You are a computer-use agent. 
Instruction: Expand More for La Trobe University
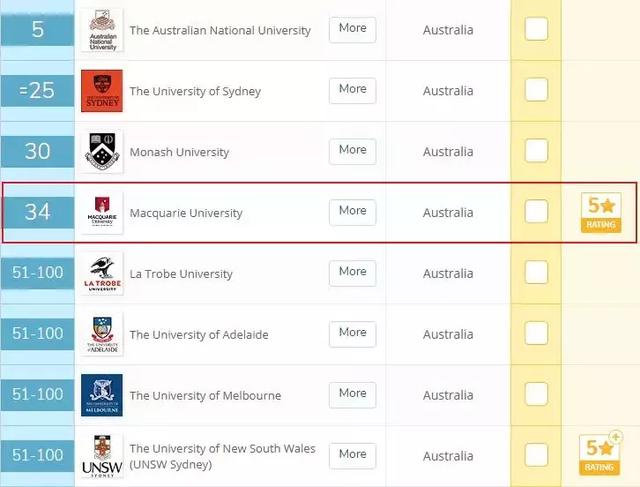tap(353, 273)
